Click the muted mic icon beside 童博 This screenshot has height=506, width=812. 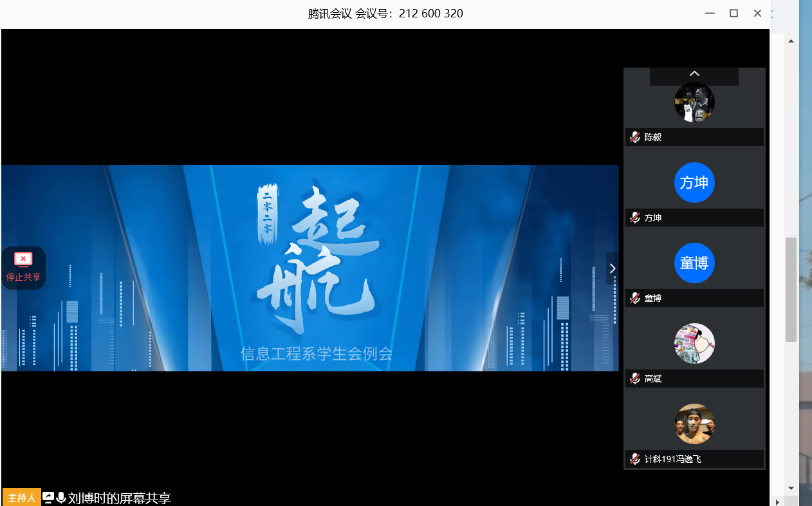[x=635, y=298]
